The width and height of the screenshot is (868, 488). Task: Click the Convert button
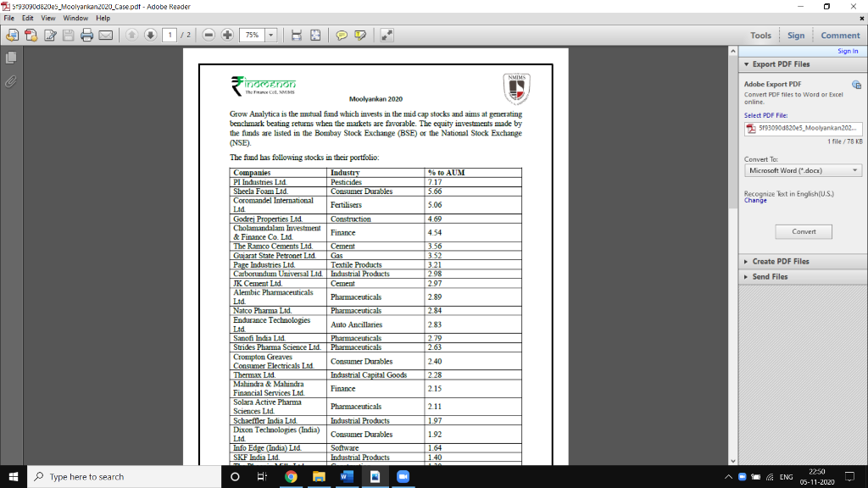pyautogui.click(x=803, y=230)
